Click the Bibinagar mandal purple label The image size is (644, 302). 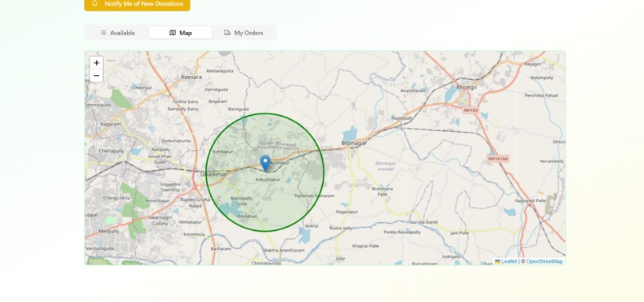click(386, 165)
